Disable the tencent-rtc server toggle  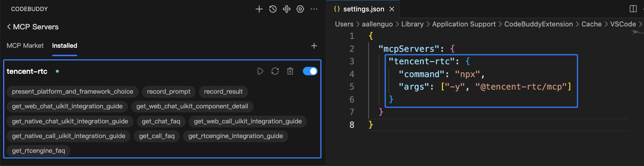310,71
